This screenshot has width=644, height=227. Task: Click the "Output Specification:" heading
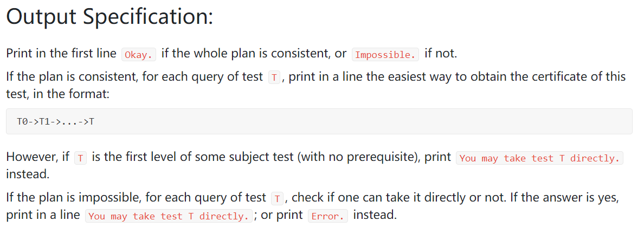(x=110, y=17)
